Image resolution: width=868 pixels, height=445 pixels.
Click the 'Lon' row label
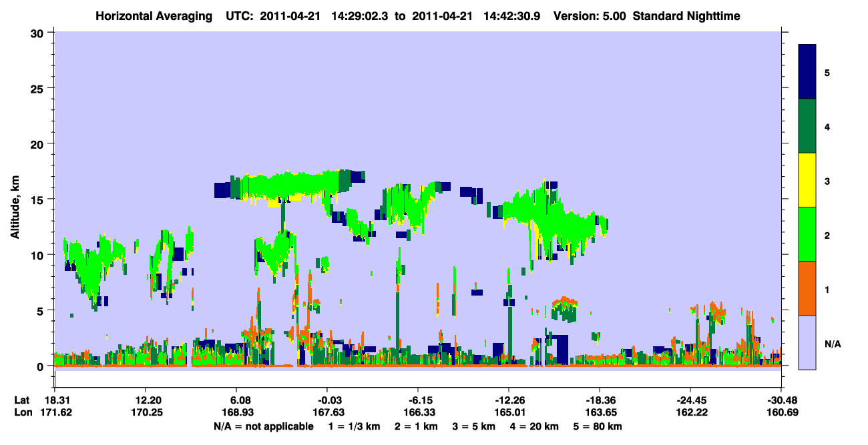pos(23,412)
